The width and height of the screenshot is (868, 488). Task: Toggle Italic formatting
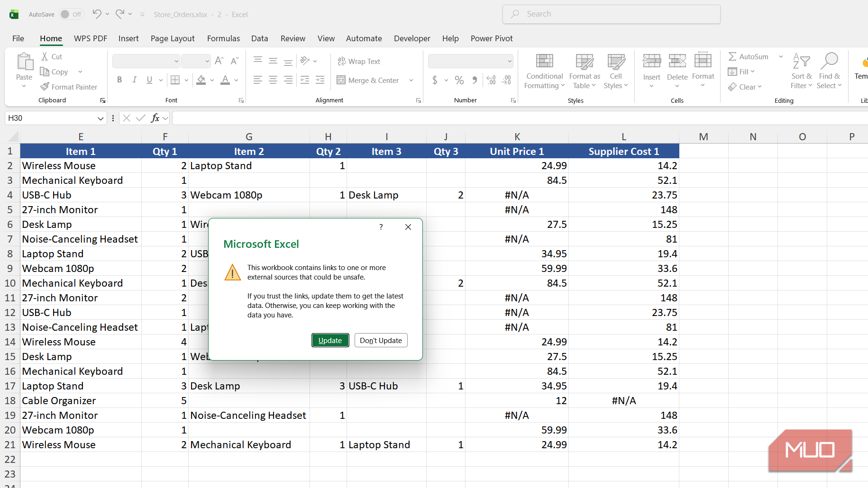pos(135,80)
